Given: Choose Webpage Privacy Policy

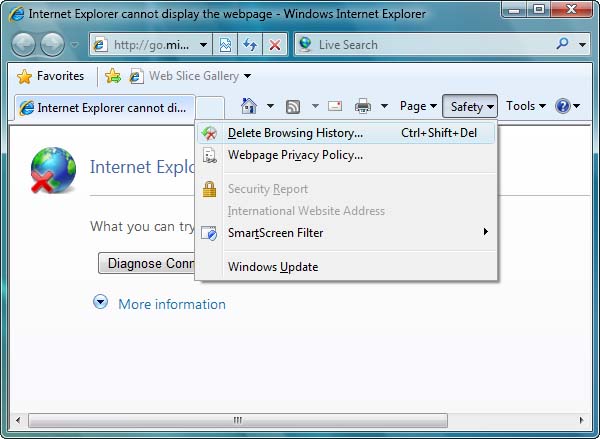Looking at the screenshot, I should pyautogui.click(x=346, y=155).
